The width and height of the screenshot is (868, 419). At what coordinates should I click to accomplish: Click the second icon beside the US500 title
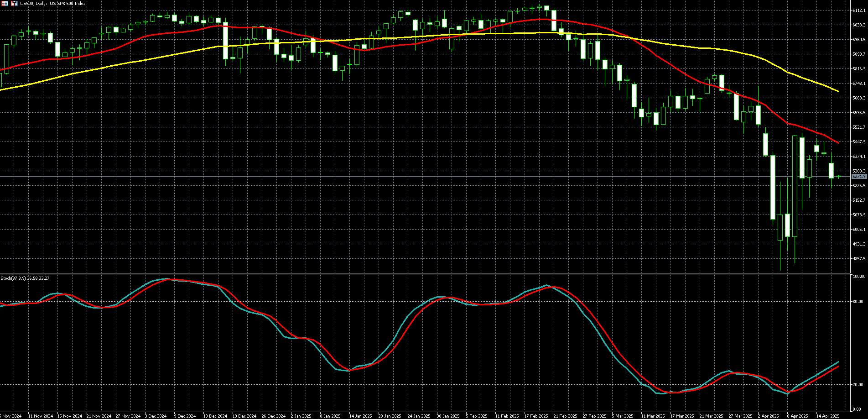coord(14,3)
